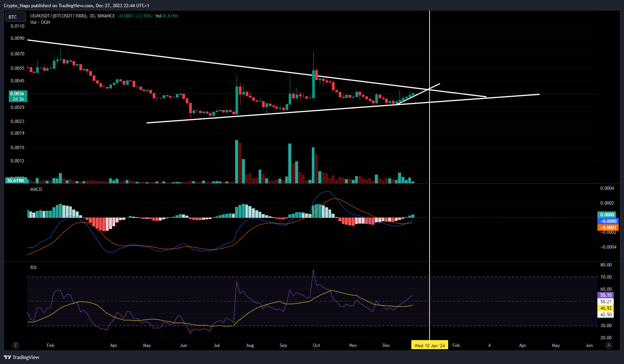This screenshot has height=364, width=624.
Task: Click the 0.0090 price axis label
Action: (x=17, y=38)
